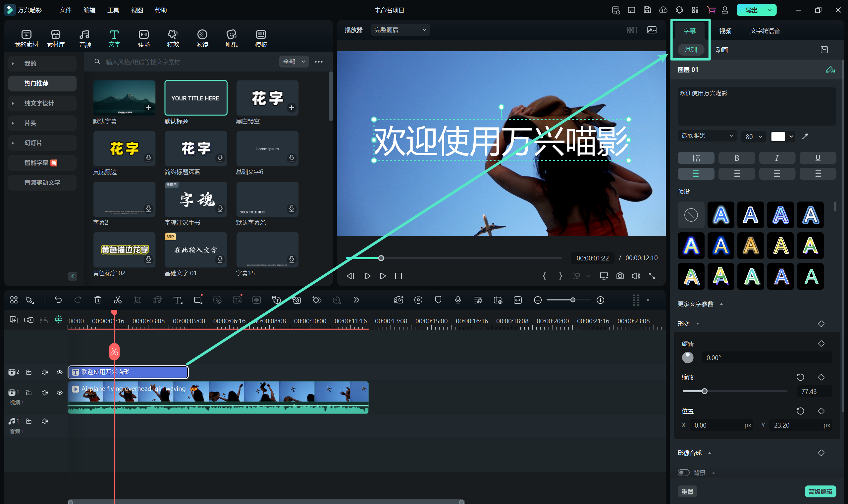Viewport: 848px width, 504px height.
Task: Select 热门推荐 category
Action: 42,83
